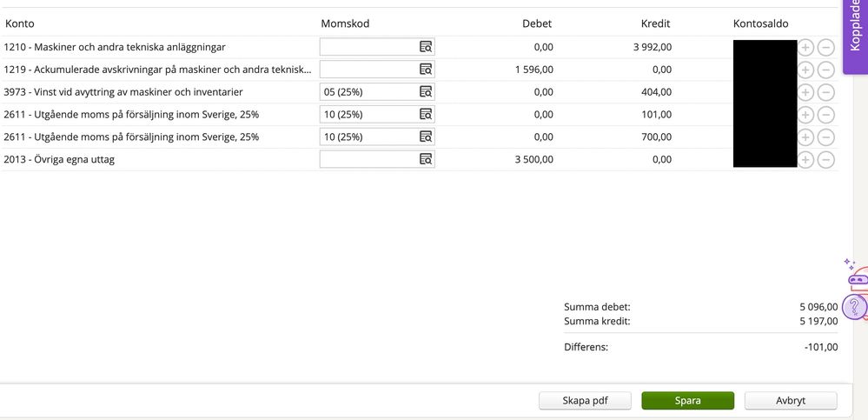Click the Spara button
The height and width of the screenshot is (420, 868).
tap(687, 401)
